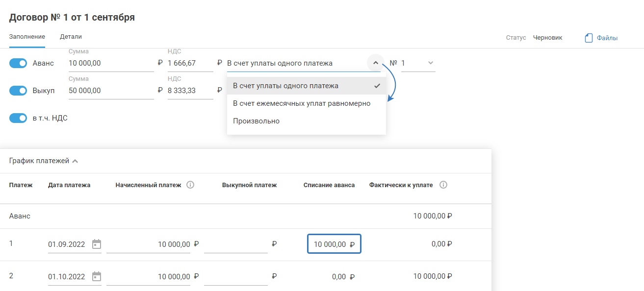Switch to the Детали tab
Image resolution: width=644 pixels, height=291 pixels.
[71, 37]
